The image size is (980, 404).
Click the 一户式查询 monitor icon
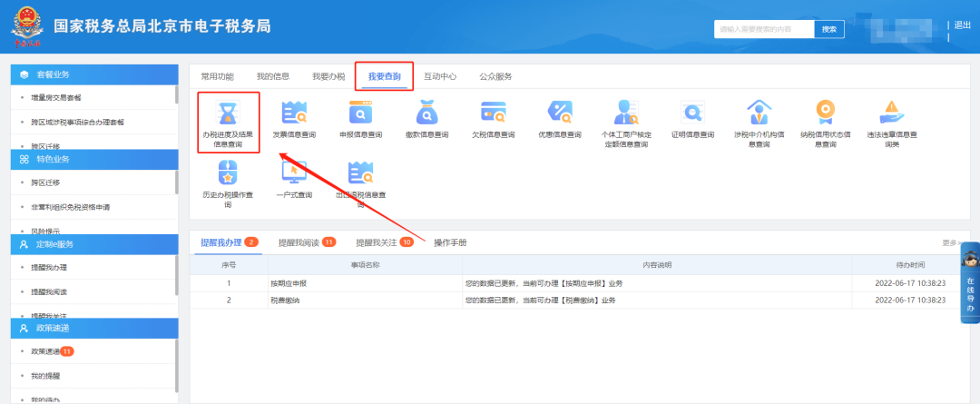tap(294, 171)
